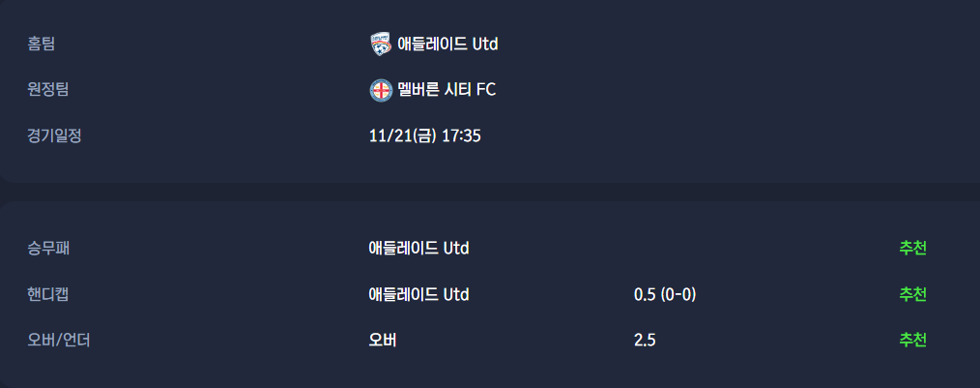Click the 홈팀 label

pos(42,44)
